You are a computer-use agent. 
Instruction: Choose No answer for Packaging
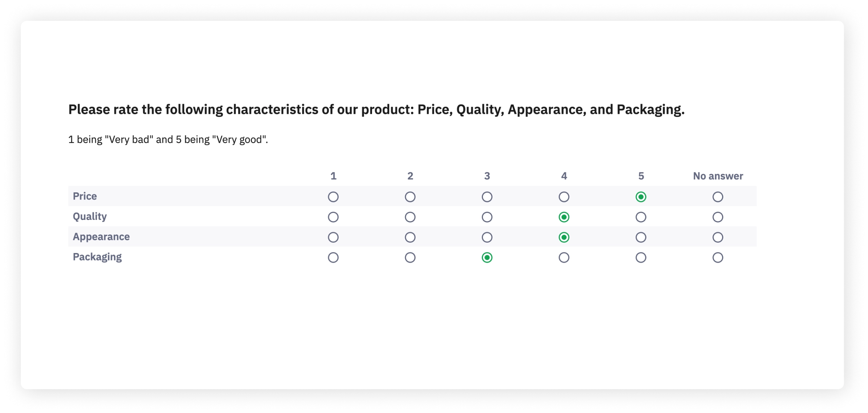(718, 257)
